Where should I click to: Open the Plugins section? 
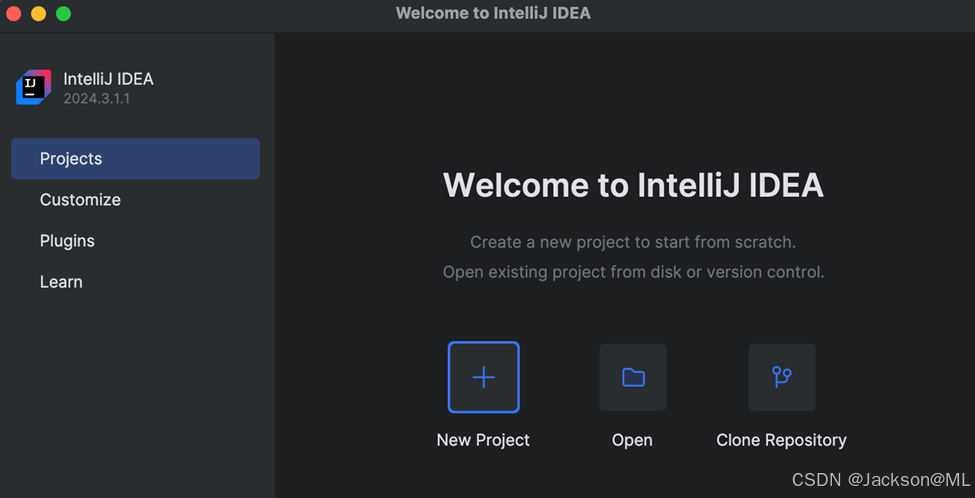(67, 241)
